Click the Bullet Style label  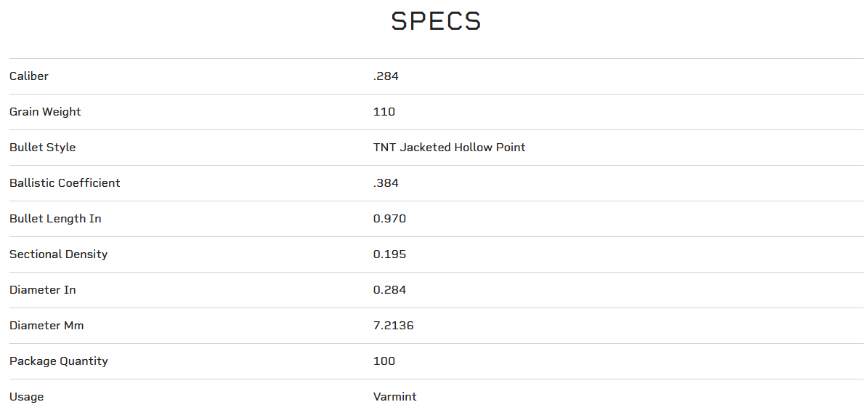[42, 148]
